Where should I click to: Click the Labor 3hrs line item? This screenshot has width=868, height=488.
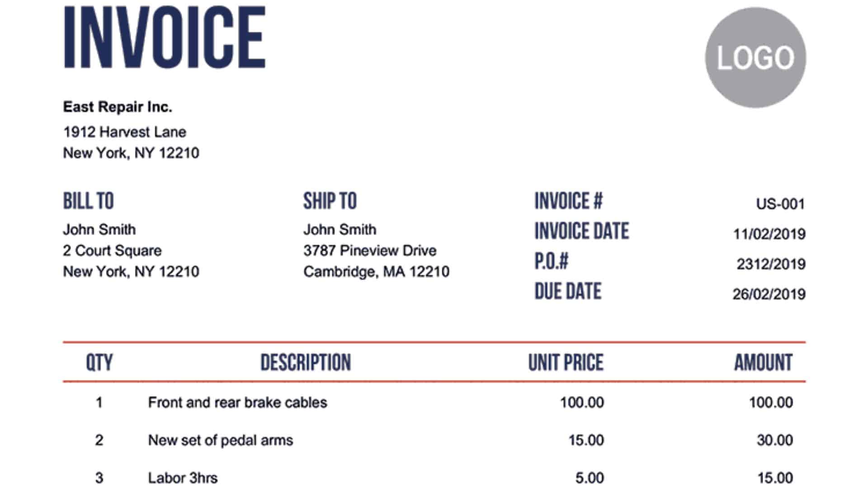[x=183, y=478]
